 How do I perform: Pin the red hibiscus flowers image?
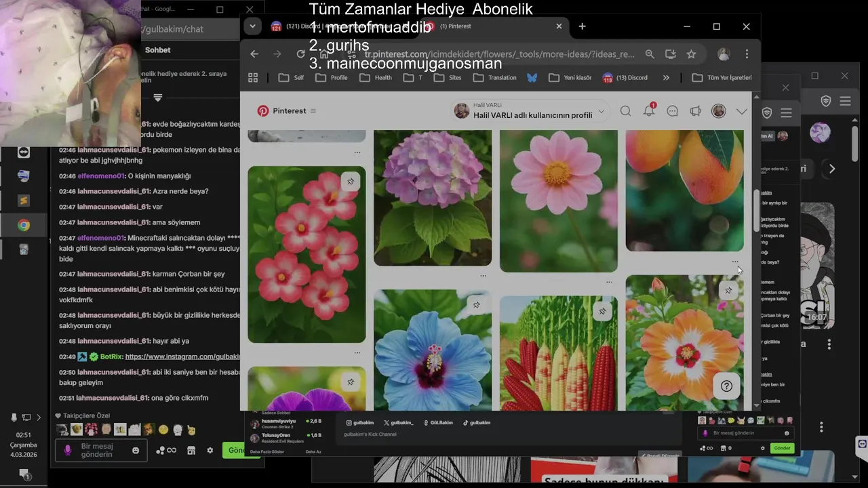click(x=351, y=182)
